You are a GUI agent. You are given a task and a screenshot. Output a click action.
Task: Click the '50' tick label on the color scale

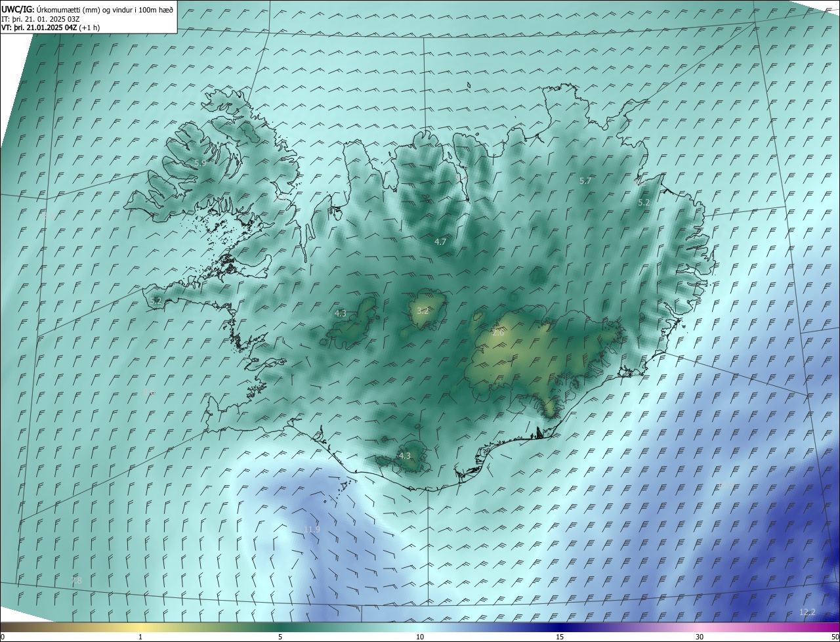(x=835, y=637)
